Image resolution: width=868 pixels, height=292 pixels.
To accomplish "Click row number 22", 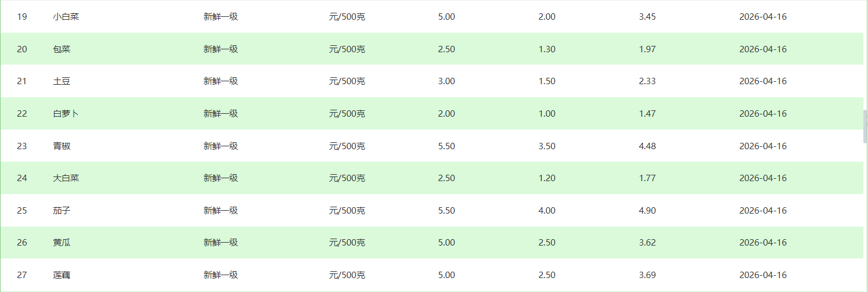I will point(22,114).
